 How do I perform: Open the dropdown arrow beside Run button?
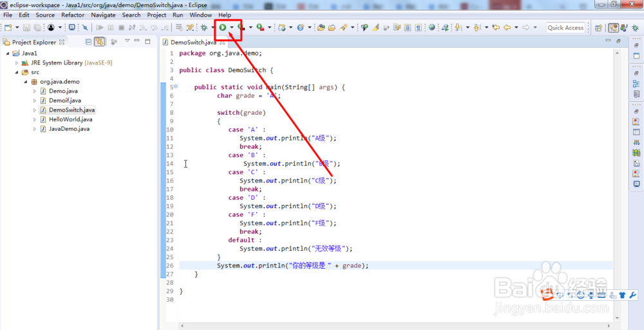click(232, 28)
